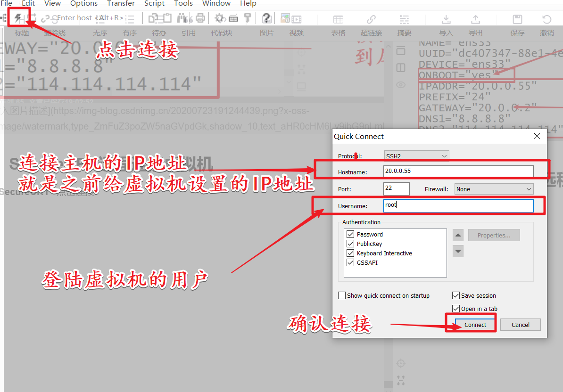Click the keyboard Keymap icon
The image size is (563, 392).
(233, 18)
